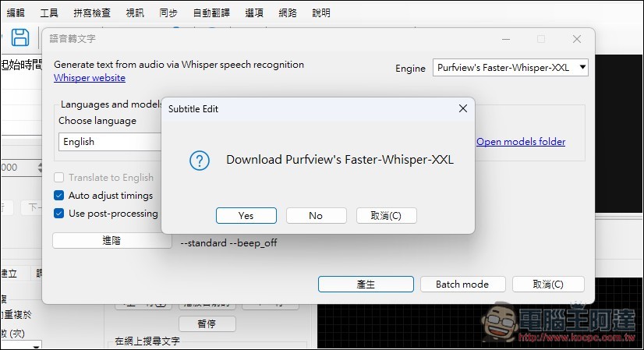Close the 語音轉文字 window
Viewport: 644px width, 350px height.
[x=577, y=39]
